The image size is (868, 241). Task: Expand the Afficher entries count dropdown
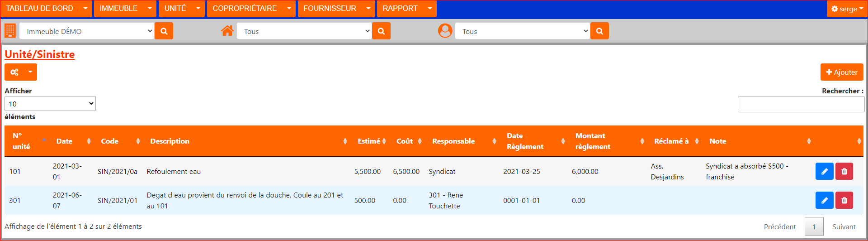coord(50,104)
